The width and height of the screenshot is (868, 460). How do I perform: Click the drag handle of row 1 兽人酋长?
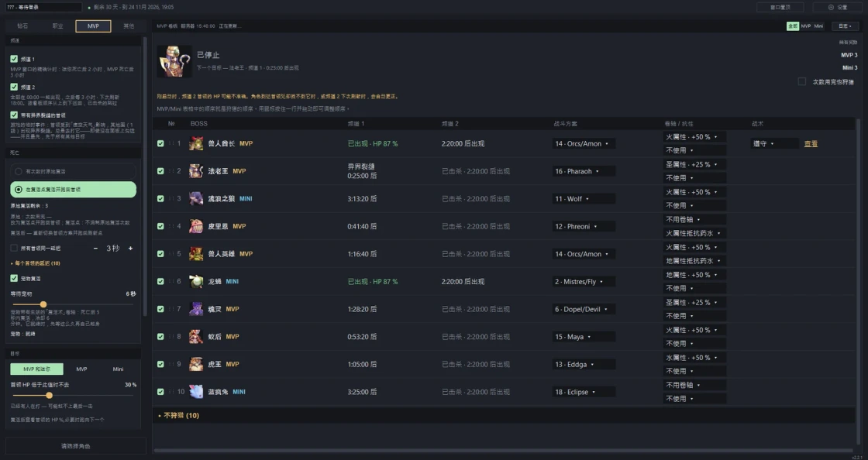pos(170,144)
